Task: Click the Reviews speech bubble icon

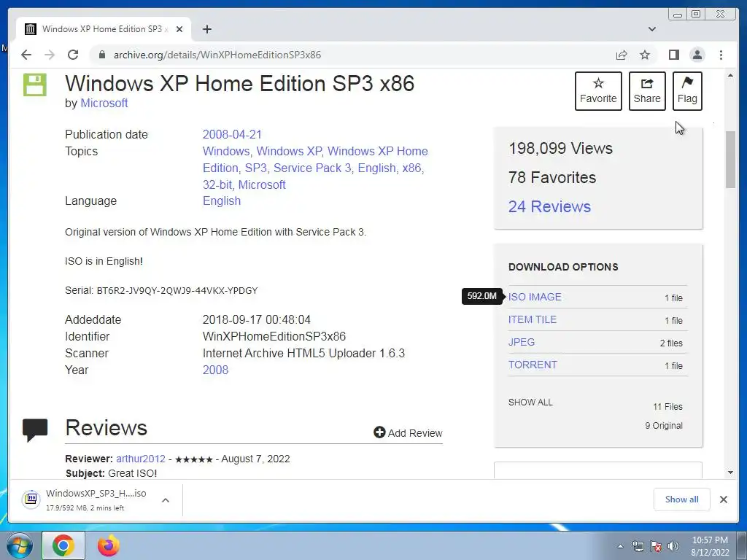Action: click(x=35, y=430)
